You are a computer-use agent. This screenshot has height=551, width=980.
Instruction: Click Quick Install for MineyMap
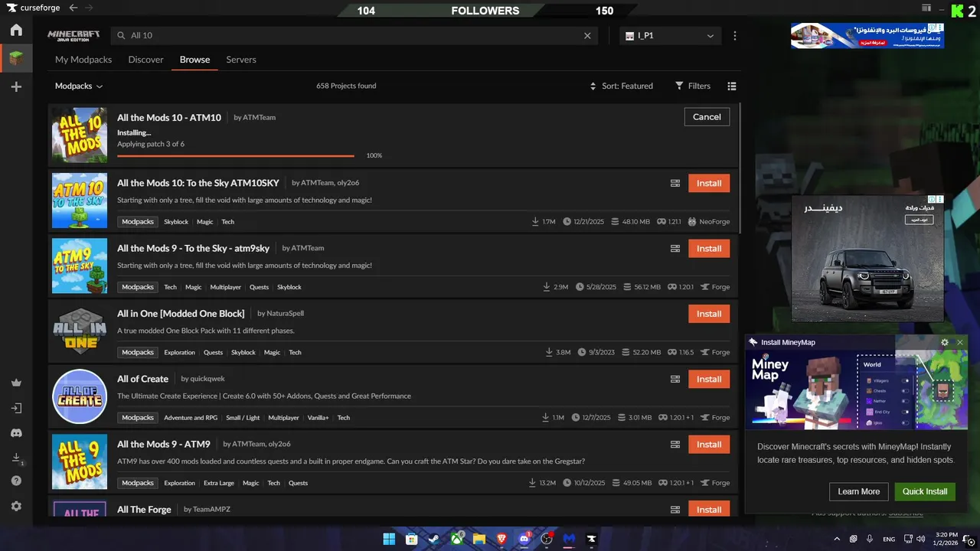(925, 492)
